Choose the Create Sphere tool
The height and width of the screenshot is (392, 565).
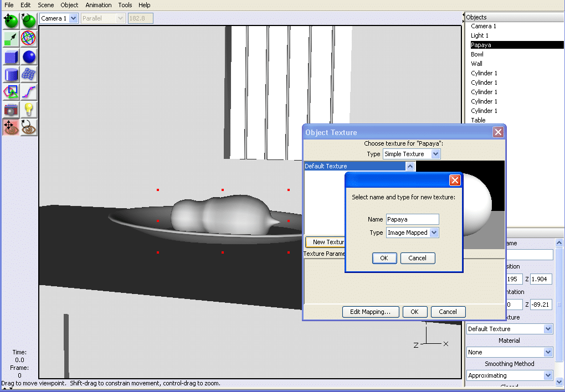pos(29,56)
